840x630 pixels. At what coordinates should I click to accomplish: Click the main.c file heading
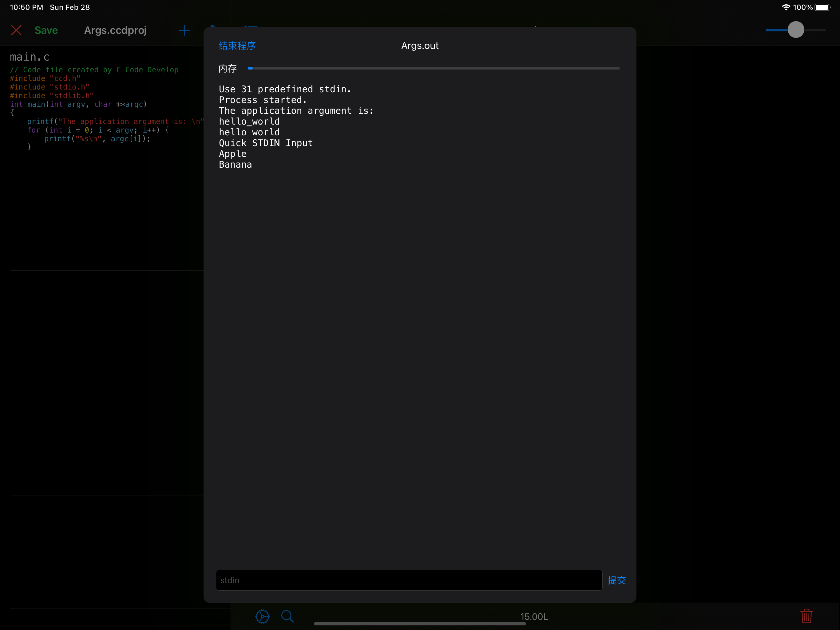click(x=30, y=57)
